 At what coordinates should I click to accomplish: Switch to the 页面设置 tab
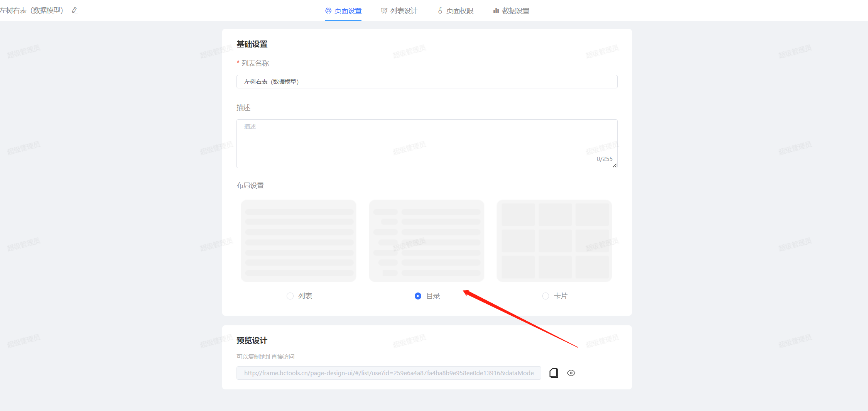click(343, 11)
